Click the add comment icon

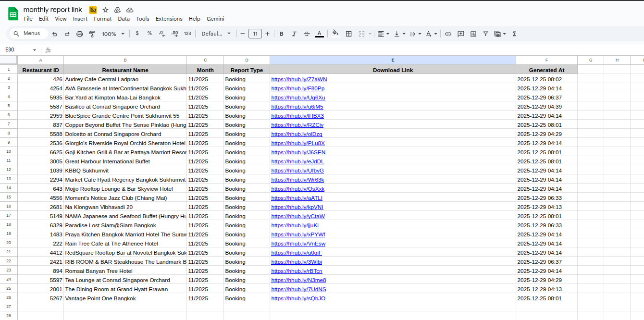461,34
